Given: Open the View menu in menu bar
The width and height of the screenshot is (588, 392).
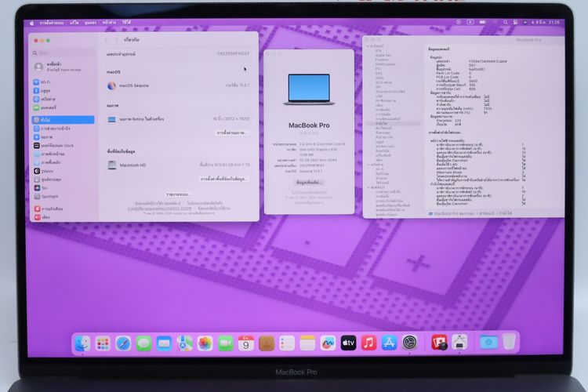Looking at the screenshot, I should coord(90,23).
